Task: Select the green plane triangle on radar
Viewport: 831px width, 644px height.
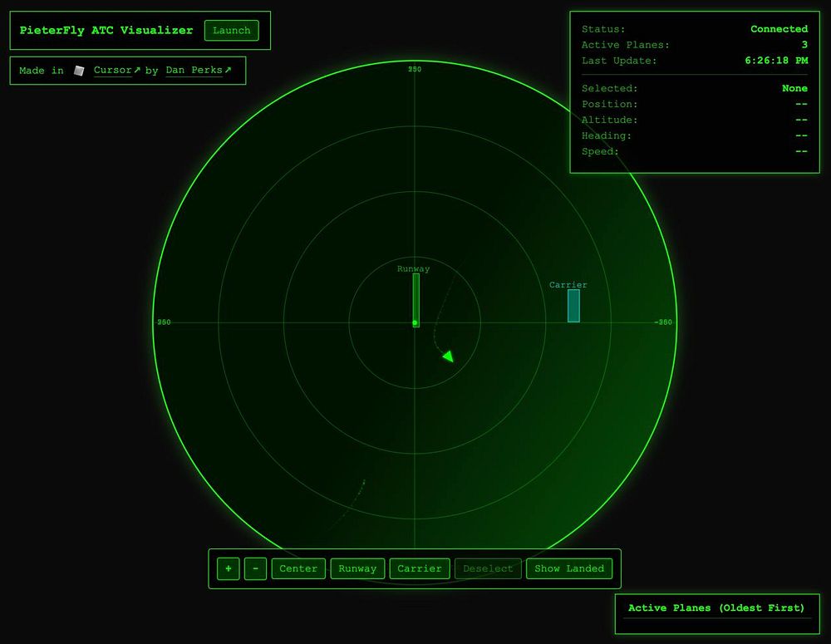Action: point(449,356)
